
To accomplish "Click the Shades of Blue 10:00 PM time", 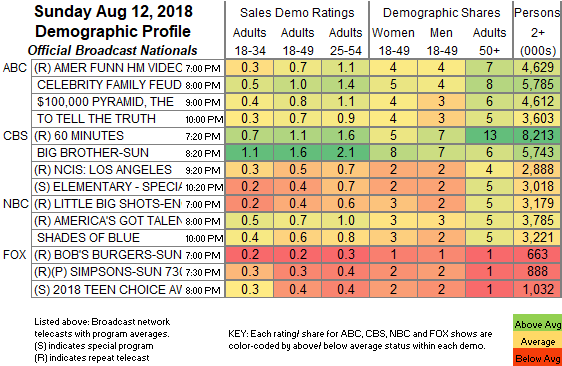I will click(x=204, y=238).
